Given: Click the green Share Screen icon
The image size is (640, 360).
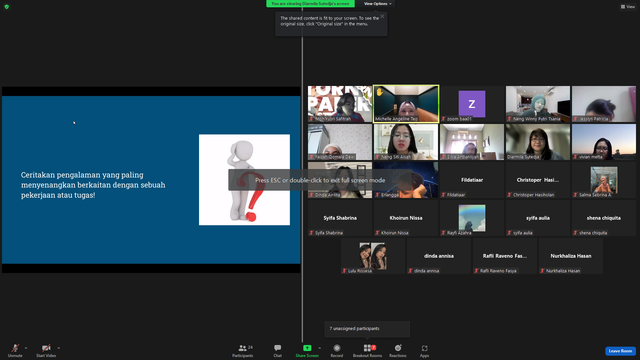Looking at the screenshot, I should coord(307,348).
